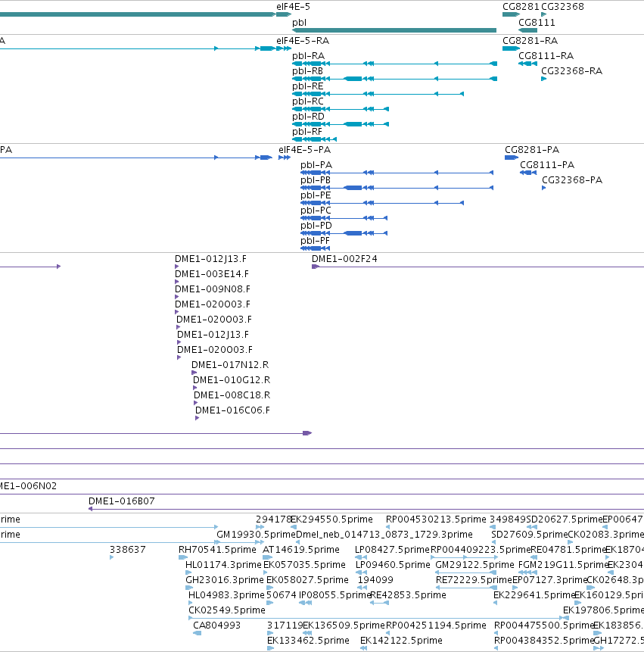Click the DME1-002F24 feature label
The height and width of the screenshot is (652, 644).
tap(344, 259)
